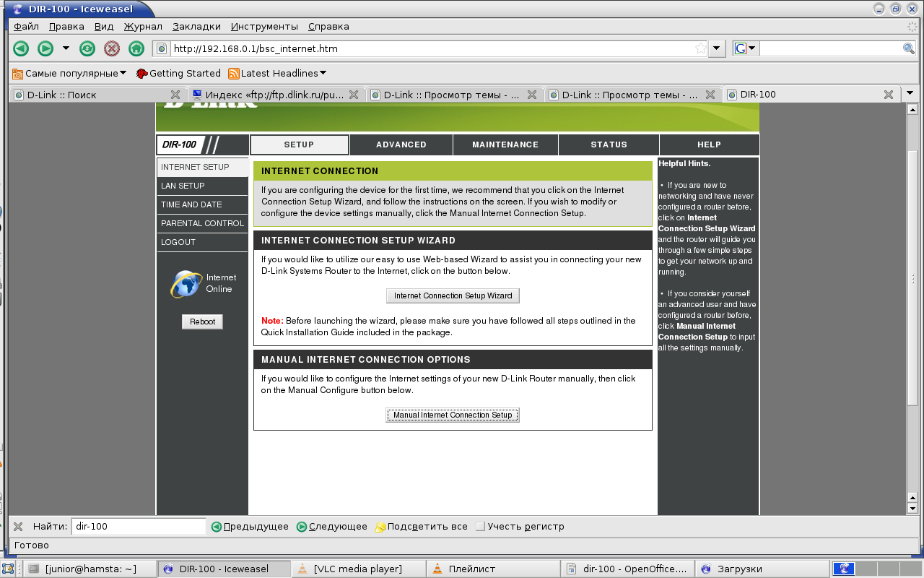Click the Internet Online globe icon
This screenshot has height=578, width=924.
pos(186,284)
